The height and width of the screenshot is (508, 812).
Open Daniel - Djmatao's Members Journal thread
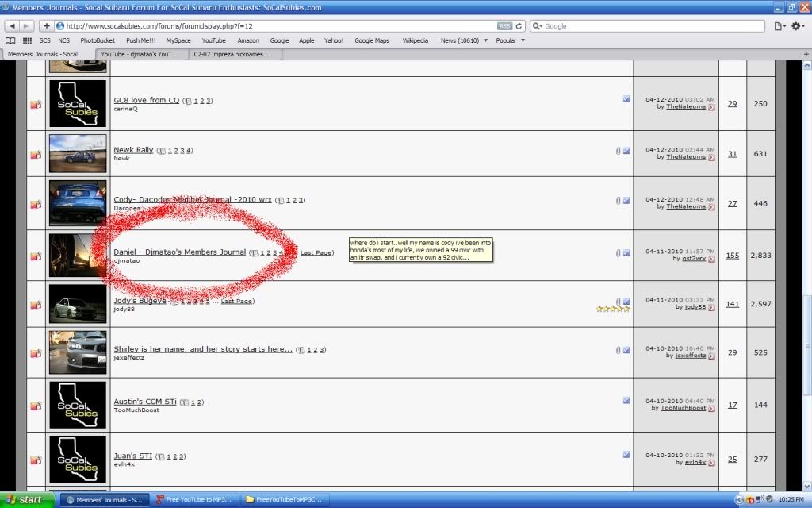(179, 252)
